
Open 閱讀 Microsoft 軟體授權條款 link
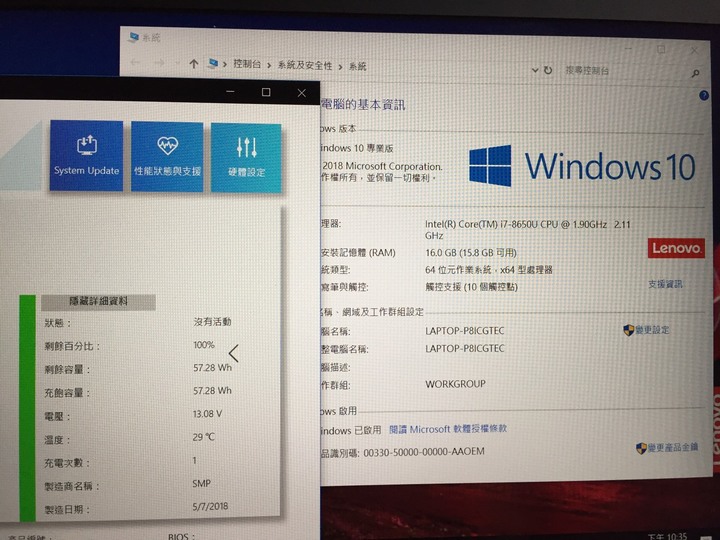(x=448, y=429)
